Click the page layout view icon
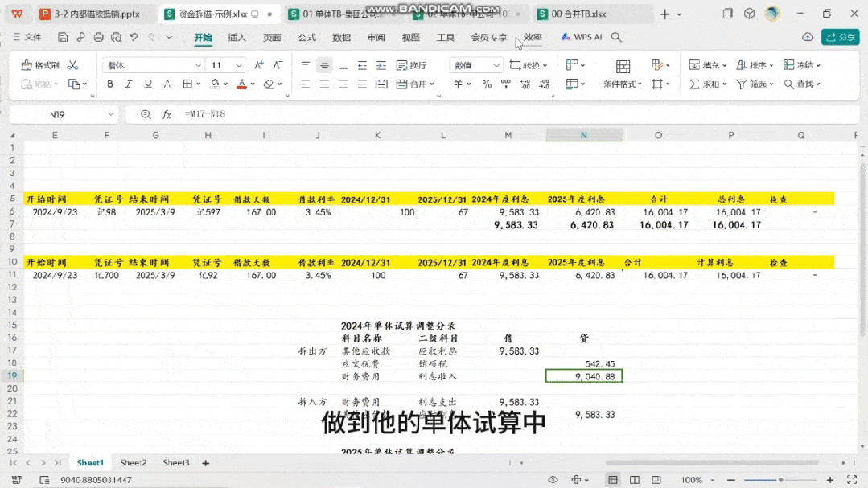 tap(635, 480)
